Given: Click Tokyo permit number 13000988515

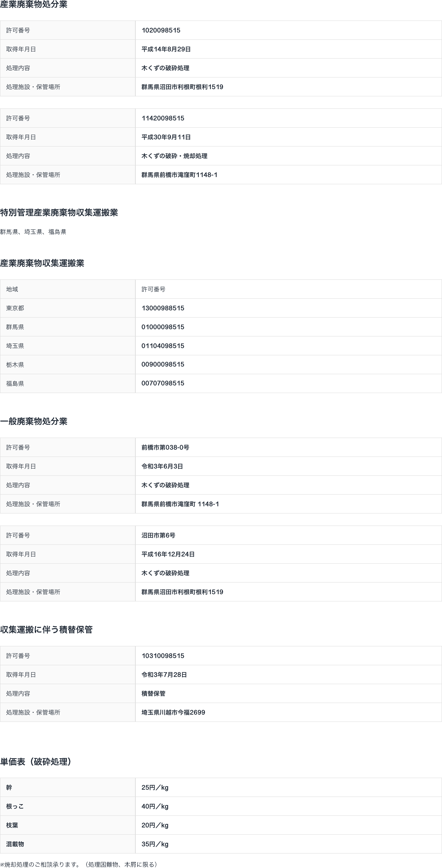Looking at the screenshot, I should coord(163,308).
